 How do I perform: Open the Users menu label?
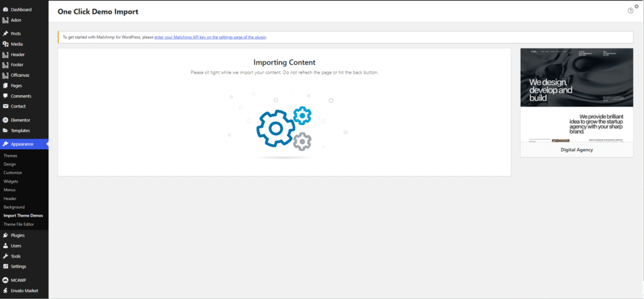click(x=16, y=245)
